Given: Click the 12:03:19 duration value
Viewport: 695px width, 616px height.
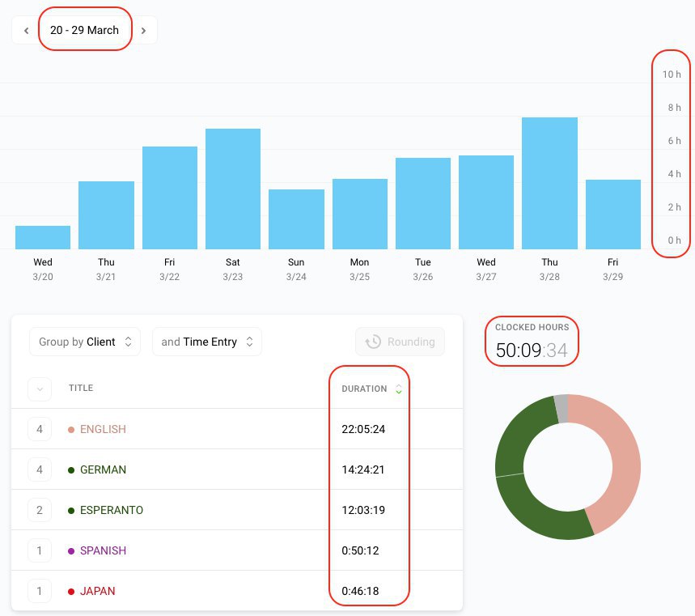Looking at the screenshot, I should 363,510.
